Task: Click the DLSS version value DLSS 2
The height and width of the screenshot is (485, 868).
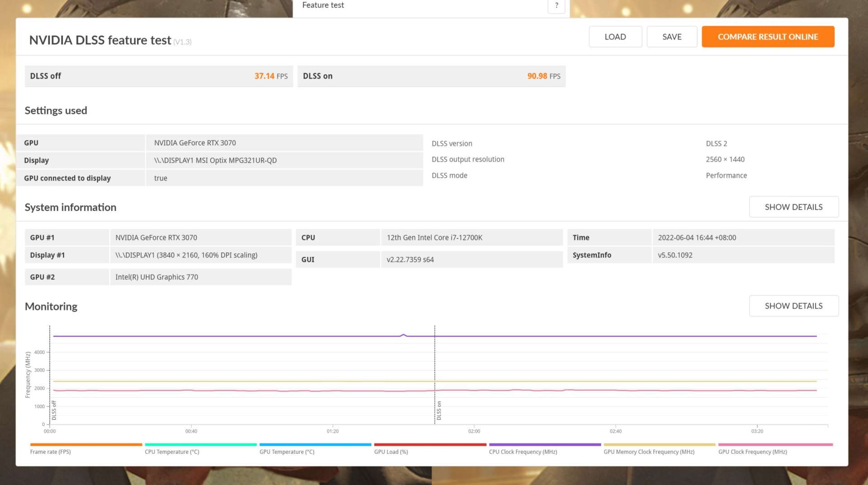Action: click(x=716, y=144)
